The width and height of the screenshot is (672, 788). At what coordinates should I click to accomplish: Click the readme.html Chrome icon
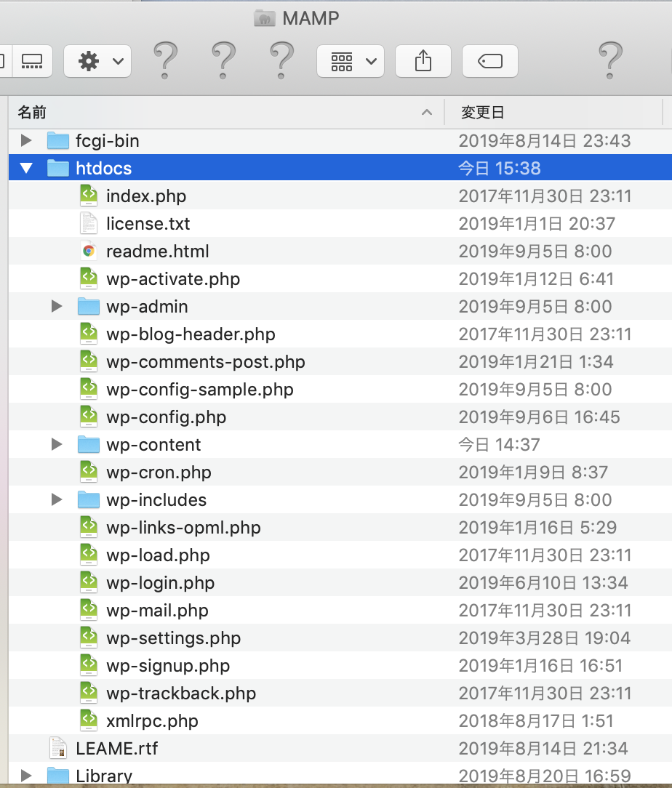[89, 251]
